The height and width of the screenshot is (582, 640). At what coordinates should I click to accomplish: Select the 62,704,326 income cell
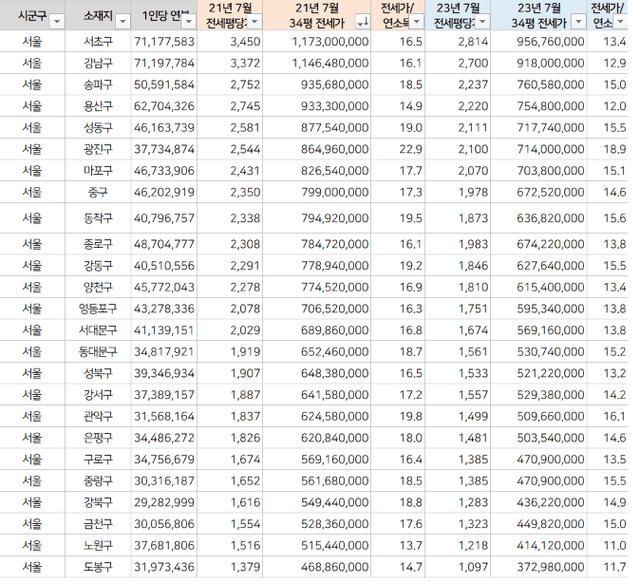pos(164,106)
